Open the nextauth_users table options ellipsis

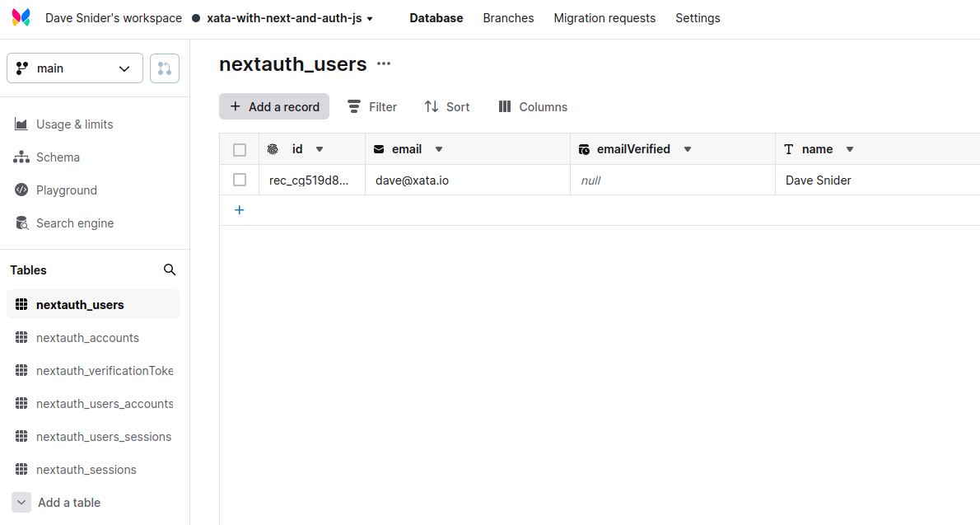point(384,63)
